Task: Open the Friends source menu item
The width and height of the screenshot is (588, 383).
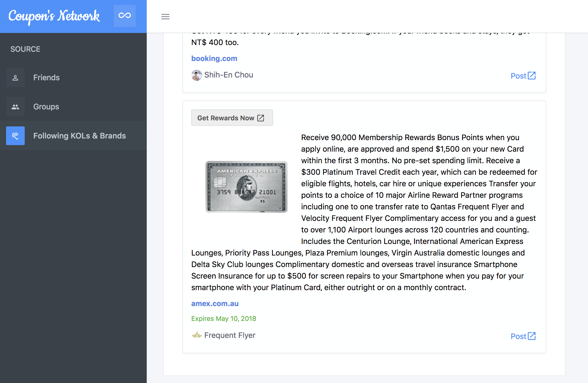Action: point(46,78)
